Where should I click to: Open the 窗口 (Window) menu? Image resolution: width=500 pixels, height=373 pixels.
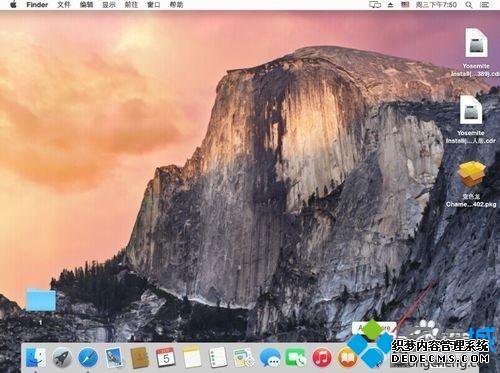click(x=153, y=5)
